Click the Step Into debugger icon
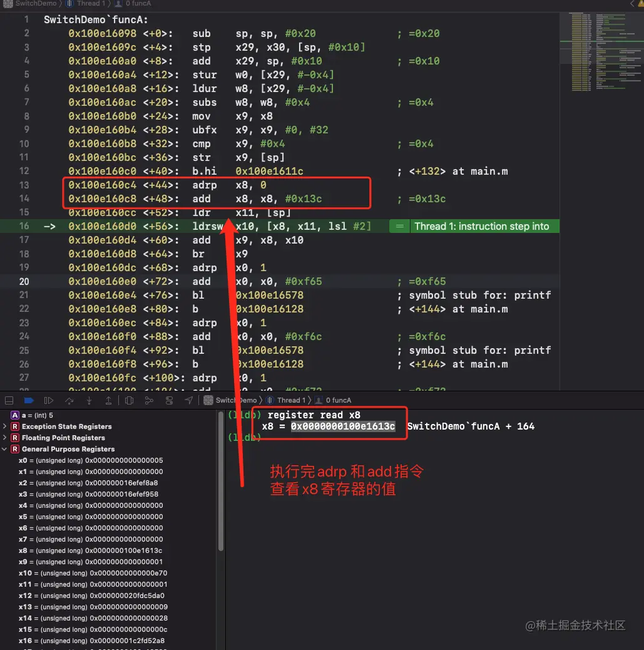 (88, 400)
